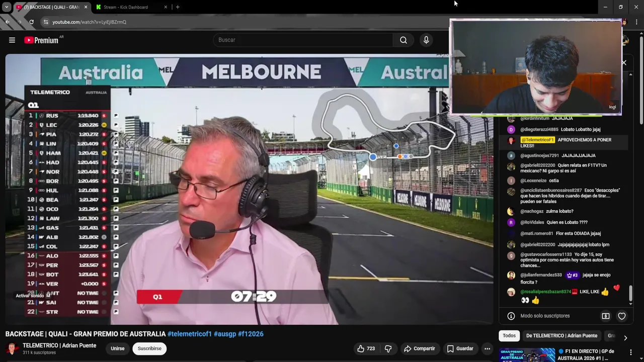Click @rosalialperezbazan8374 chat username
The height and width of the screenshot is (362, 644).
click(x=545, y=292)
